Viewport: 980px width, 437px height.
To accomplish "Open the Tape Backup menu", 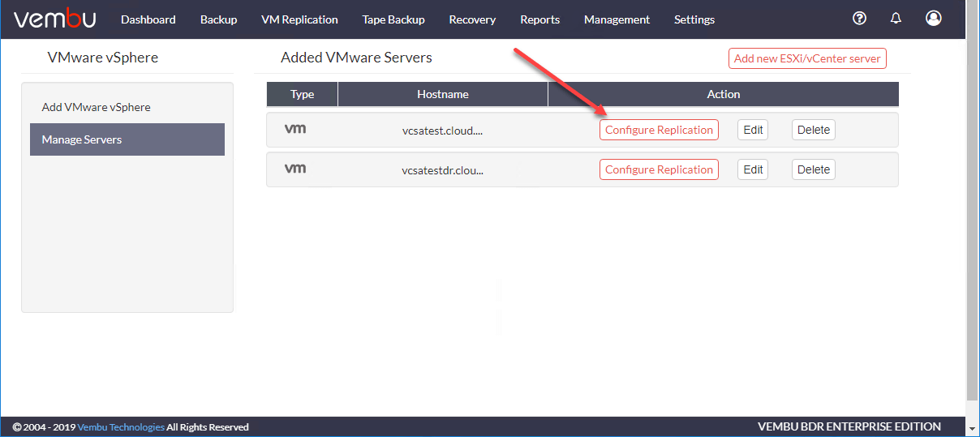I will point(393,19).
